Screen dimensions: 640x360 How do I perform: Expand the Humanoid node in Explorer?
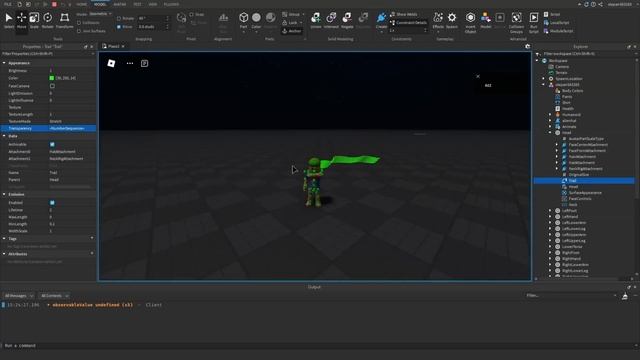click(550, 115)
